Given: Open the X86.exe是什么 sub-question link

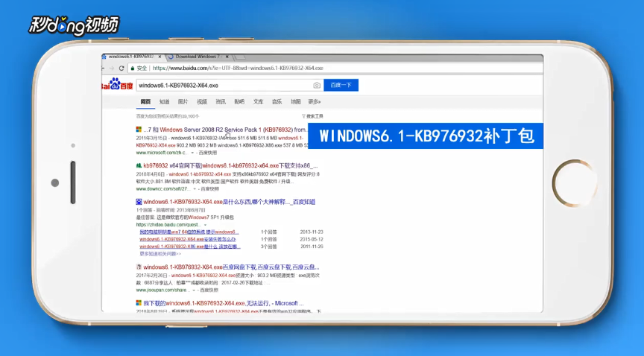Looking at the screenshot, I should coord(190,247).
